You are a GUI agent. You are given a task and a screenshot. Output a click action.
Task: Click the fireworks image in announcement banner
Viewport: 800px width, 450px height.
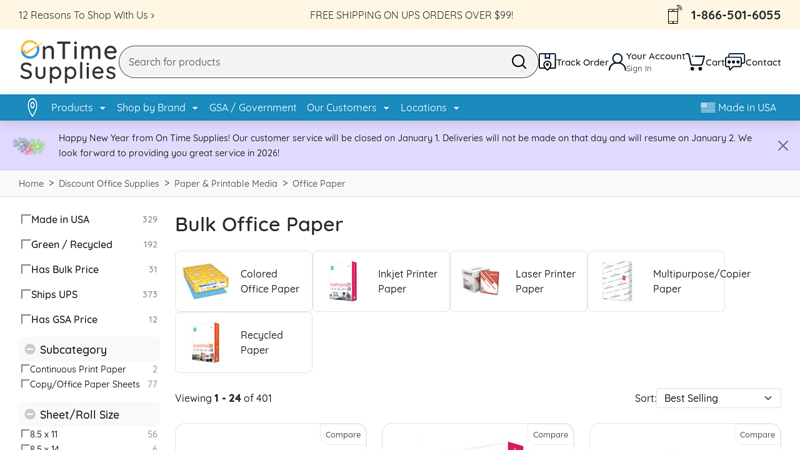pos(29,145)
